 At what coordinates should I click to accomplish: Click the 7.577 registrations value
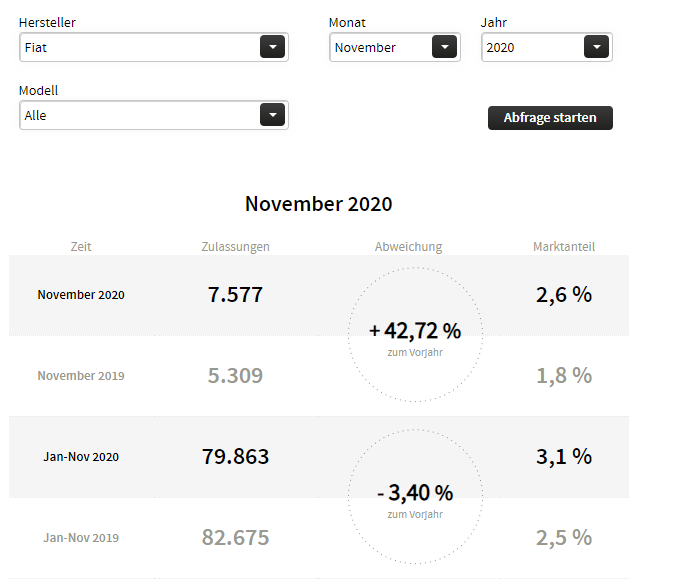point(235,295)
